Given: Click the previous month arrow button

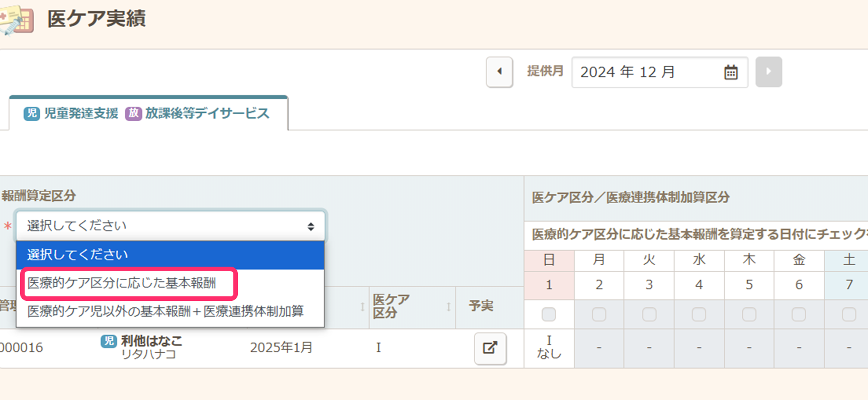Looking at the screenshot, I should point(499,72).
